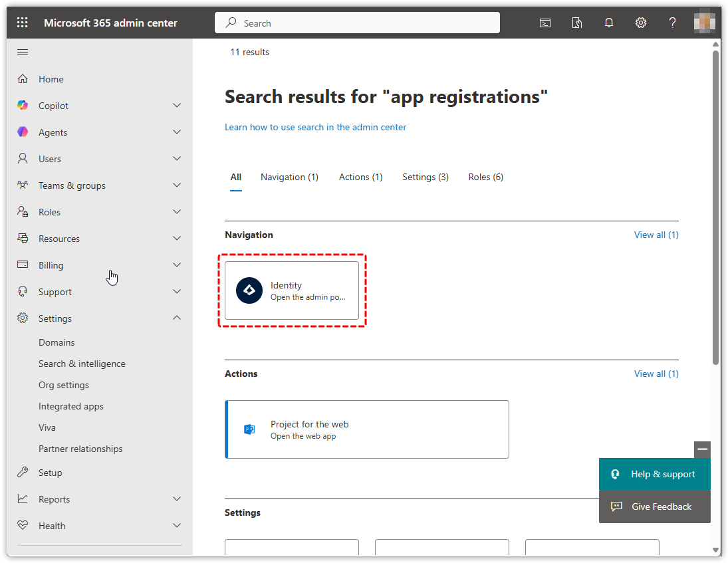The height and width of the screenshot is (563, 728).
Task: Collapse navigation with hamburger menu icon
Action: click(x=23, y=53)
